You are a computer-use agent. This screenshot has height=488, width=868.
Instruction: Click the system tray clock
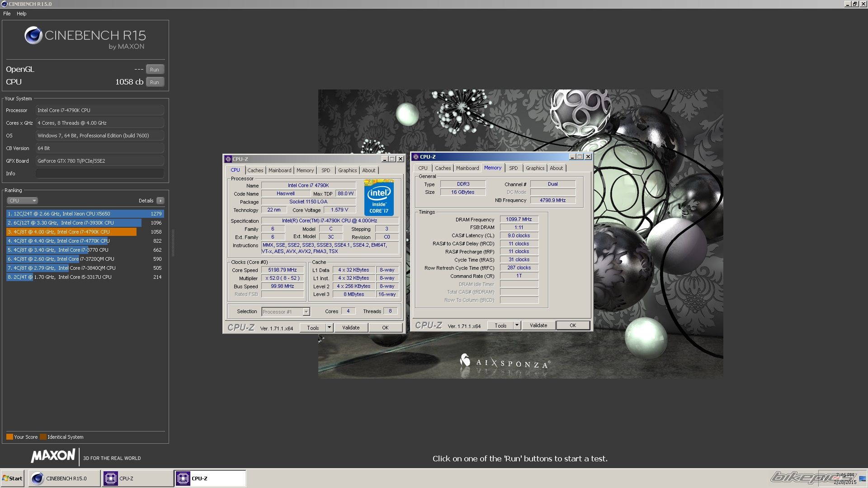845,479
